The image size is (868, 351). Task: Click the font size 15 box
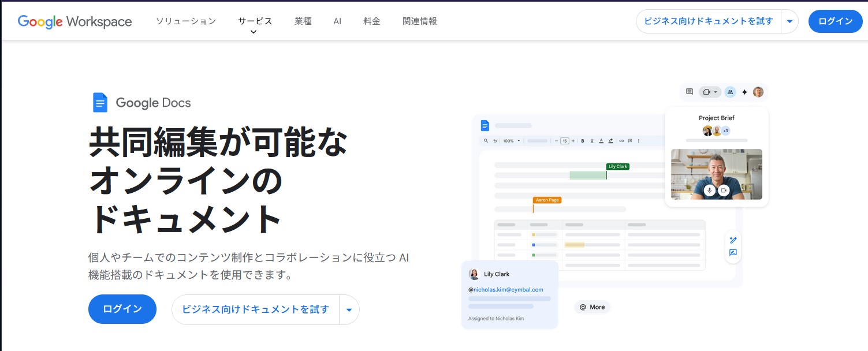click(x=565, y=141)
